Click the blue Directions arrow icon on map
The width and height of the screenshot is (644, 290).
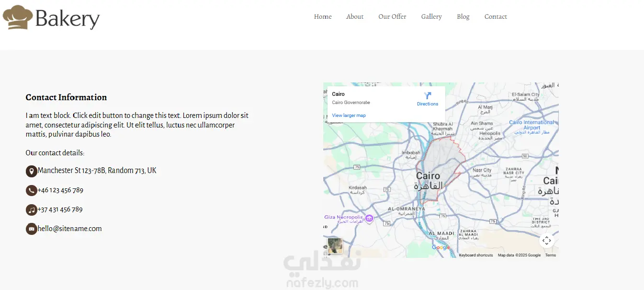(428, 95)
